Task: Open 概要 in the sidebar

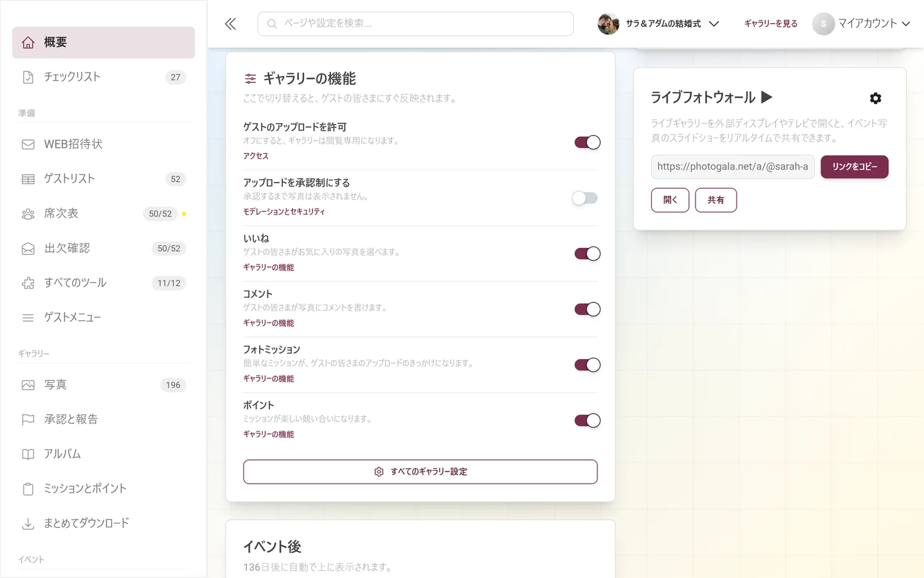Action: point(103,42)
